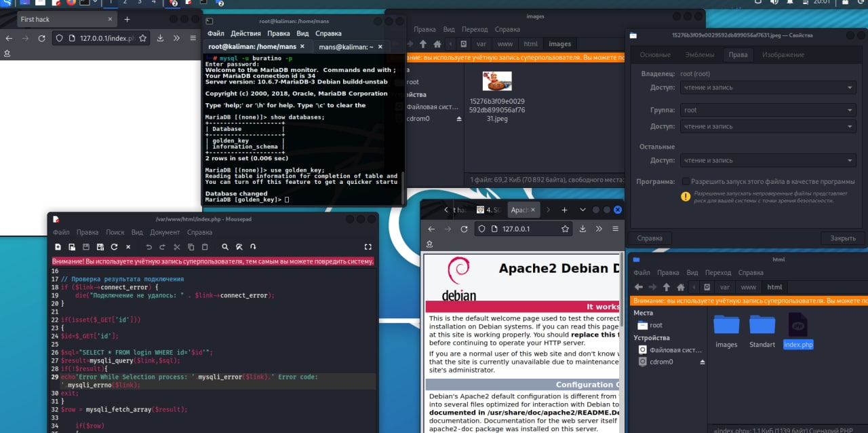Image resolution: width=868 pixels, height=433 pixels.
Task: Select the mans@kaliman terminal tab
Action: 346,47
